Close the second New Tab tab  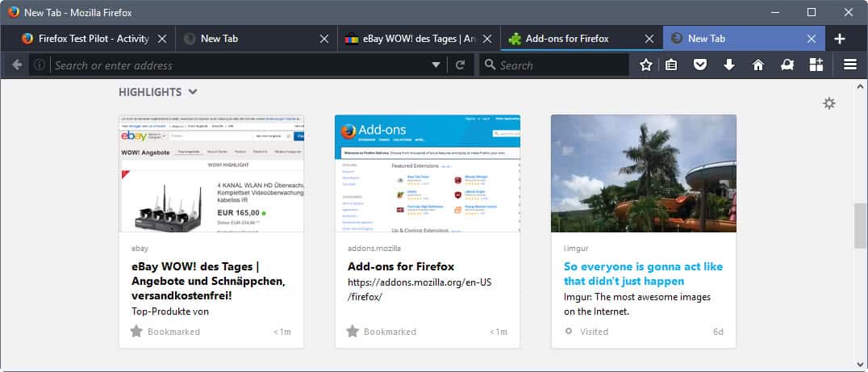coord(324,39)
